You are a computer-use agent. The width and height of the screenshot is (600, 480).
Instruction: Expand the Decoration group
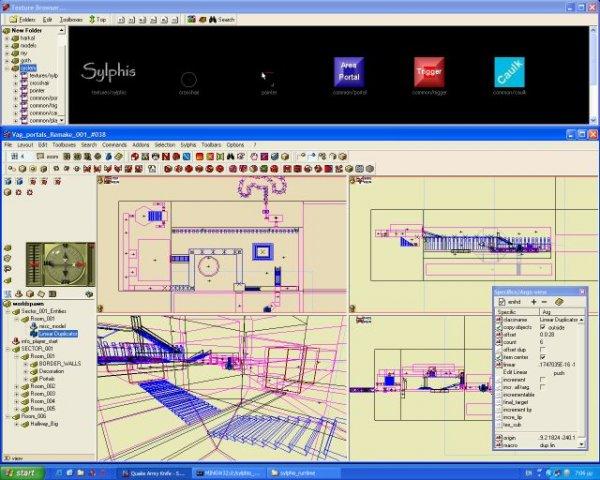[26, 372]
